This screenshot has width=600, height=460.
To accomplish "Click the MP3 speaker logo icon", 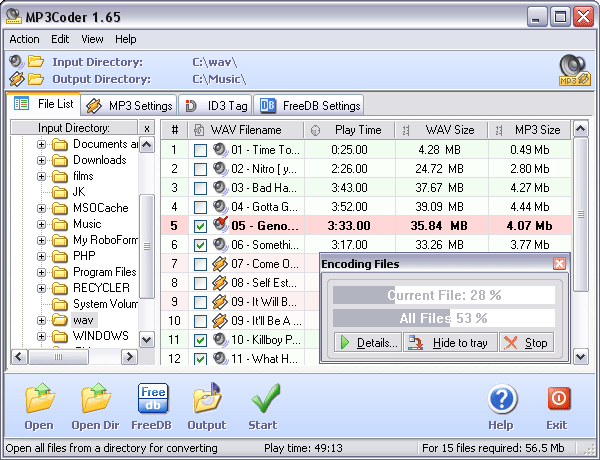I will 573,70.
